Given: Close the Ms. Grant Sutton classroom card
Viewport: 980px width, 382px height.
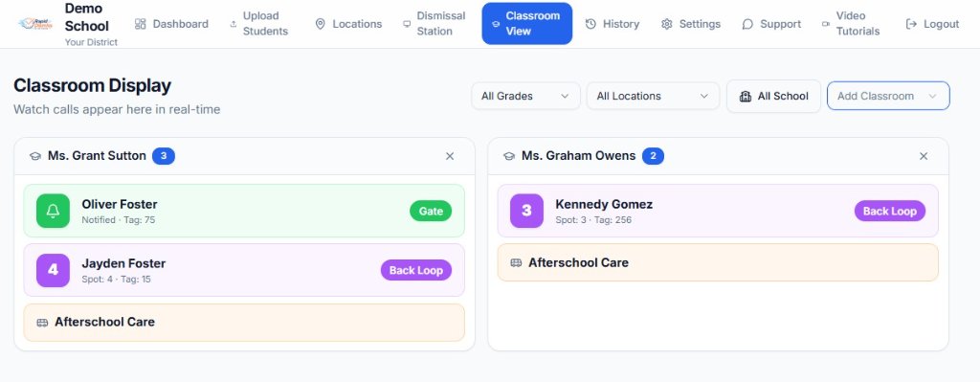Looking at the screenshot, I should (450, 156).
